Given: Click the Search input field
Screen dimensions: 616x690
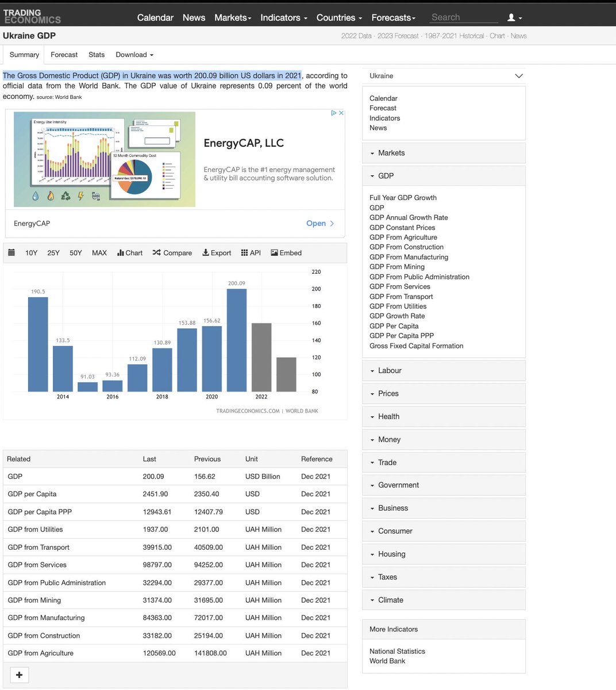Looking at the screenshot, I should coord(463,18).
